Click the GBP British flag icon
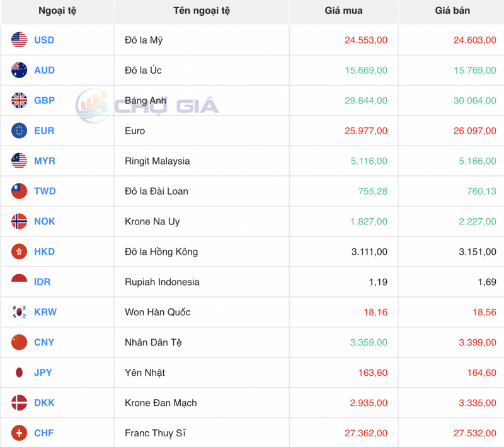 (18, 100)
